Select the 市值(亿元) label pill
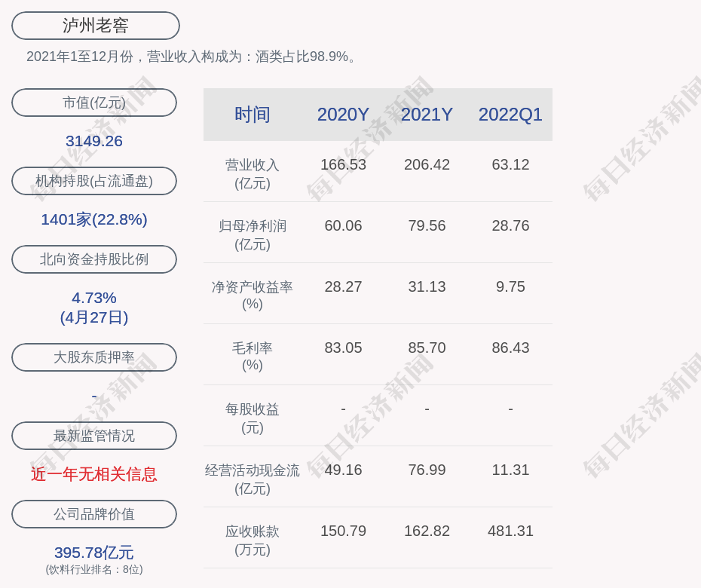Image resolution: width=701 pixels, height=588 pixels. 94,103
